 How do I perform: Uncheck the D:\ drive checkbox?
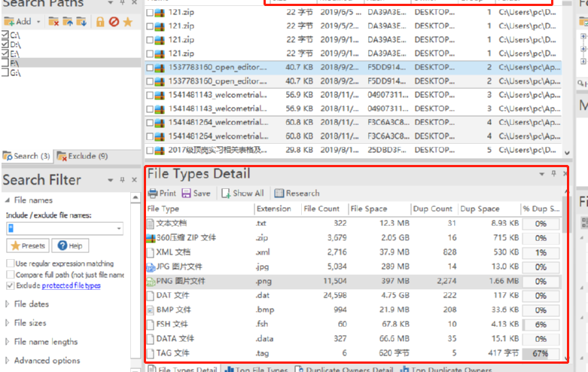click(5, 44)
